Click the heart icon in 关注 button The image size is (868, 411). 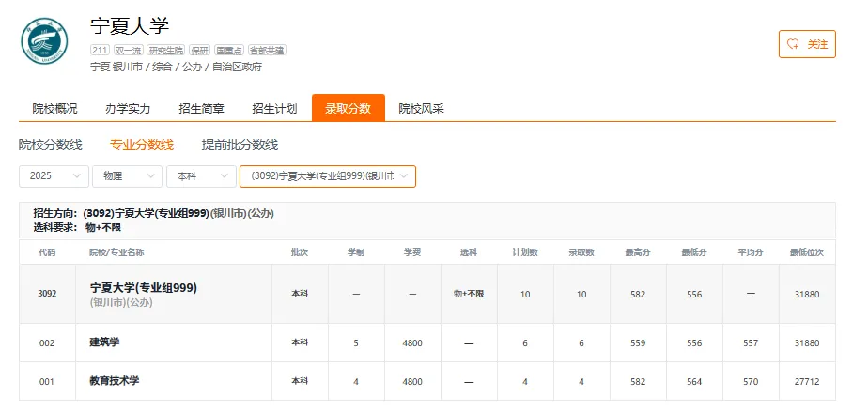[793, 44]
